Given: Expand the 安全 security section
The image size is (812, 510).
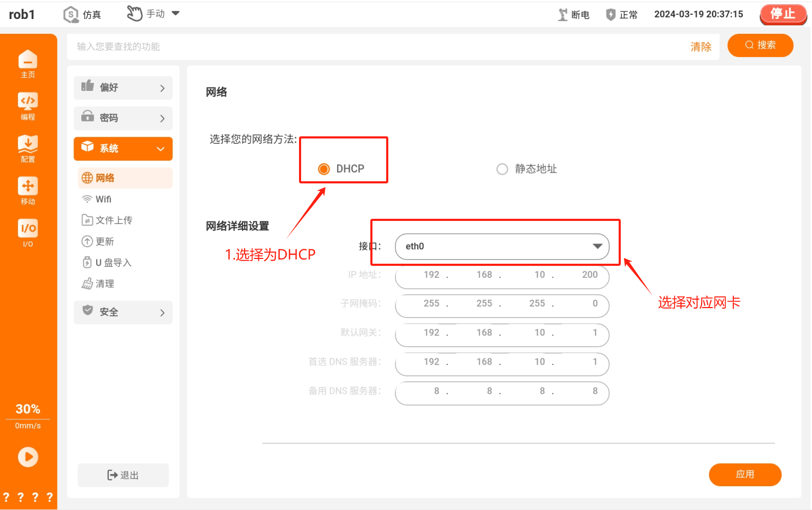Looking at the screenshot, I should 123,312.
